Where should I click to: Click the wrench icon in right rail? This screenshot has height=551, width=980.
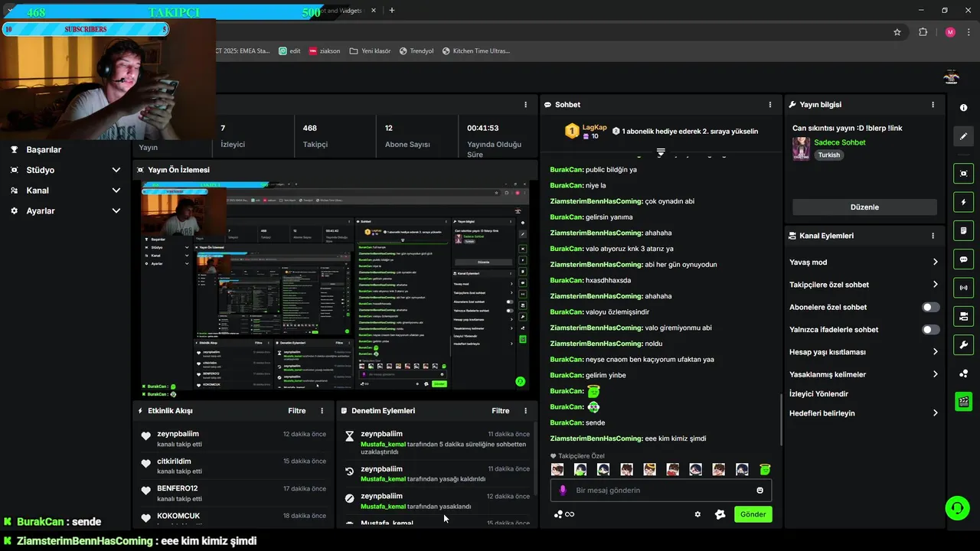click(x=963, y=344)
